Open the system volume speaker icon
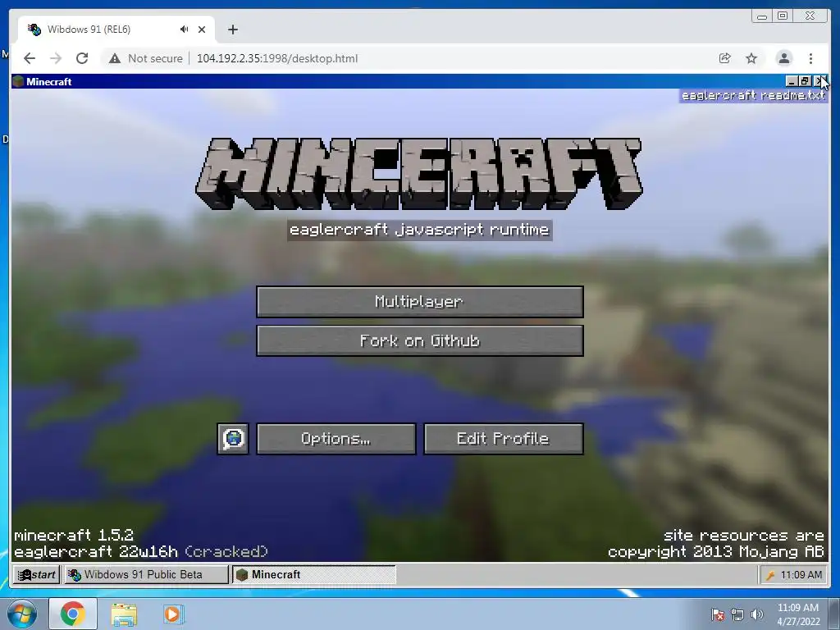This screenshot has width=840, height=630. click(756, 614)
